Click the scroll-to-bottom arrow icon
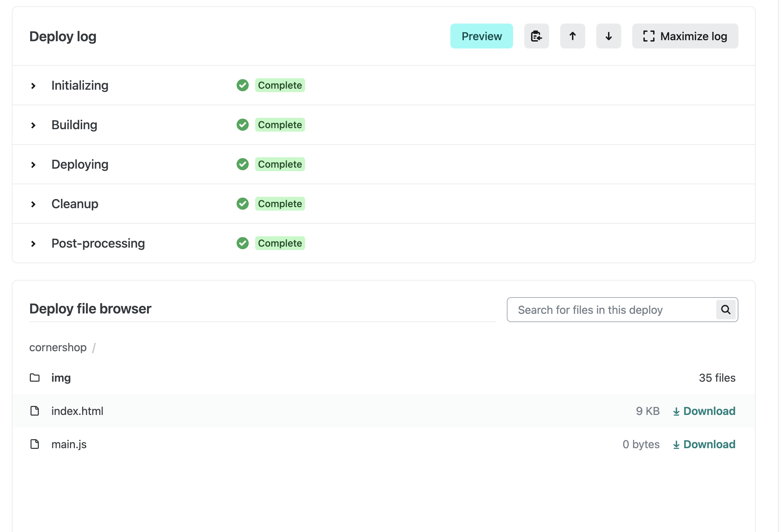This screenshot has width=780, height=532. click(608, 36)
